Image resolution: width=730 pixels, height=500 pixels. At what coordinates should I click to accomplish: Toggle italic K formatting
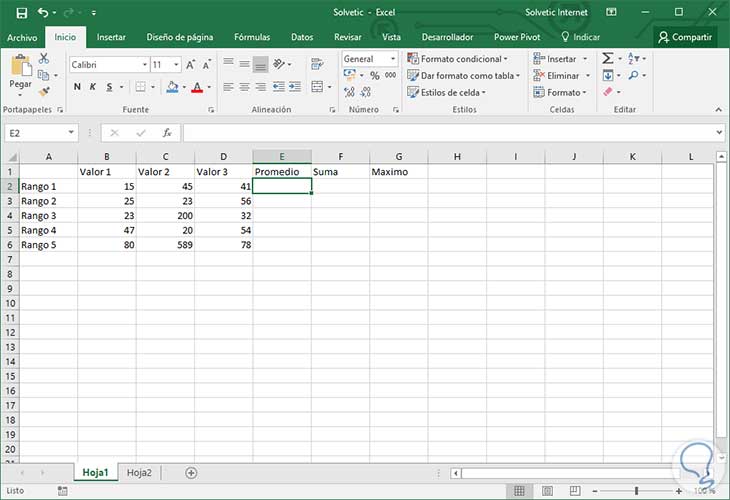[93, 87]
